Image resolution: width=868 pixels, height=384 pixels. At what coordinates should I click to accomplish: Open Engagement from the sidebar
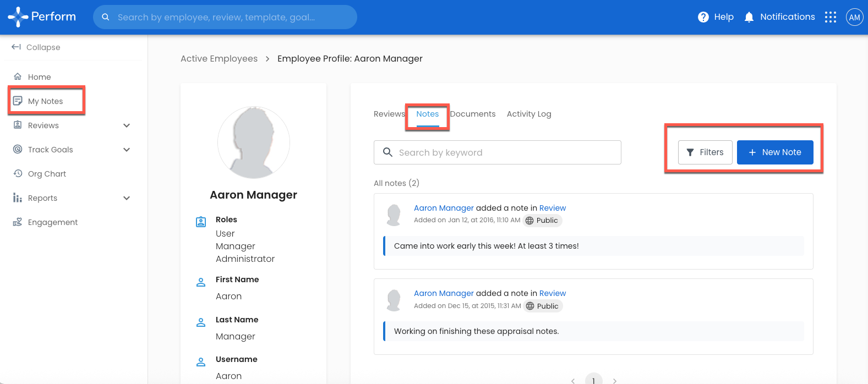[x=52, y=222]
